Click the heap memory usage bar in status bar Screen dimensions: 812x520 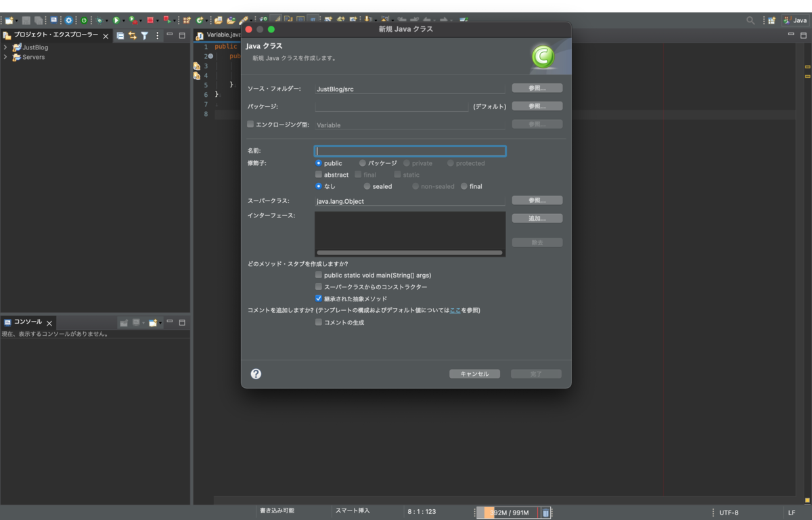click(x=507, y=513)
